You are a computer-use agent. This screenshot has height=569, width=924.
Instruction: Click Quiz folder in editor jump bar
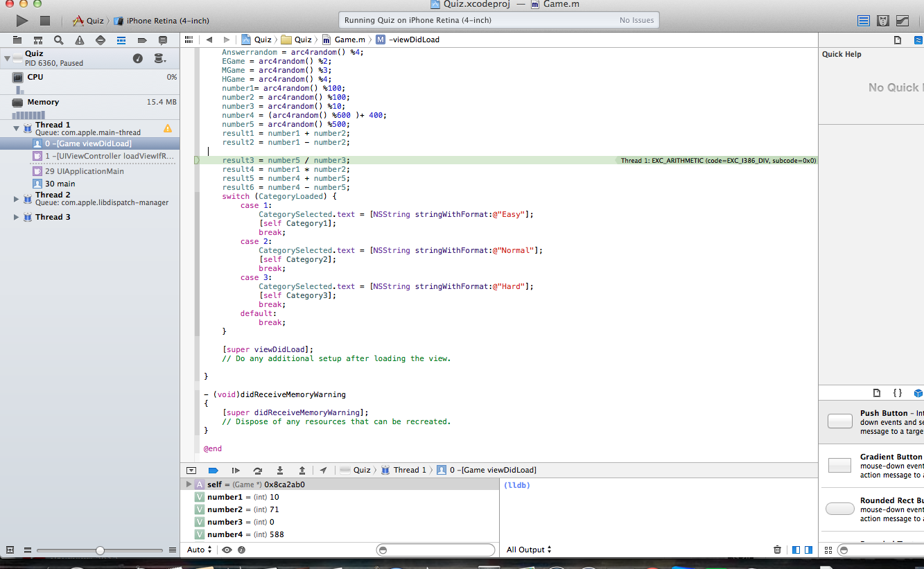(297, 40)
